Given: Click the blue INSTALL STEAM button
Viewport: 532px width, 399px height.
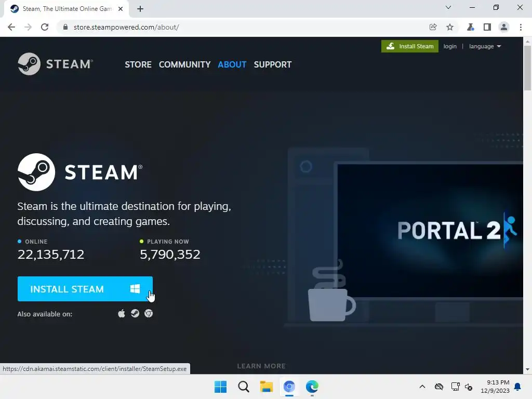Looking at the screenshot, I should pos(85,289).
